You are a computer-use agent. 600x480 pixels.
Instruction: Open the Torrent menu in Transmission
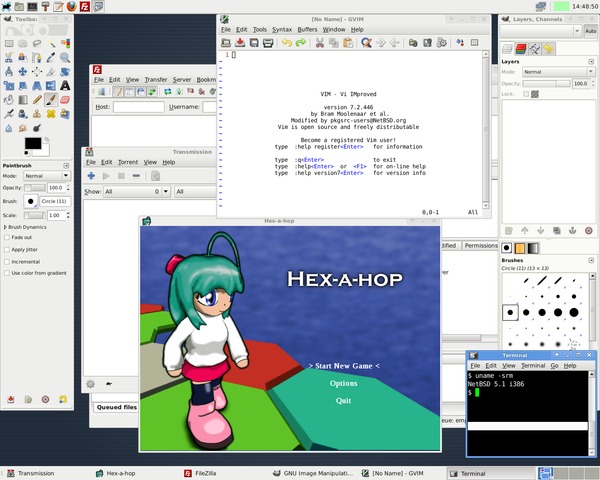(x=127, y=162)
